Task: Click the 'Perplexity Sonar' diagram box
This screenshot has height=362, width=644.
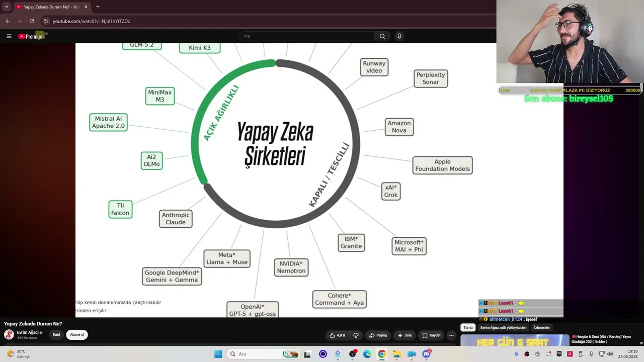Action: (x=431, y=78)
